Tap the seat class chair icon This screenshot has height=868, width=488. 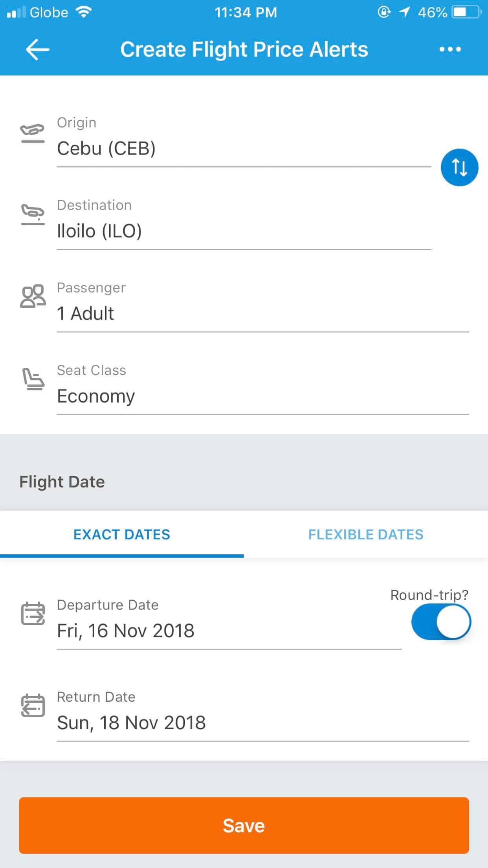[x=33, y=379]
